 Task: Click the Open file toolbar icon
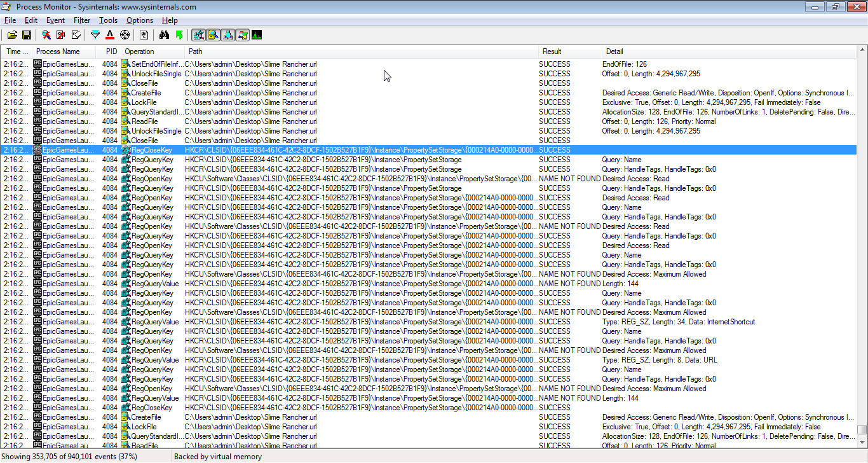click(x=12, y=35)
